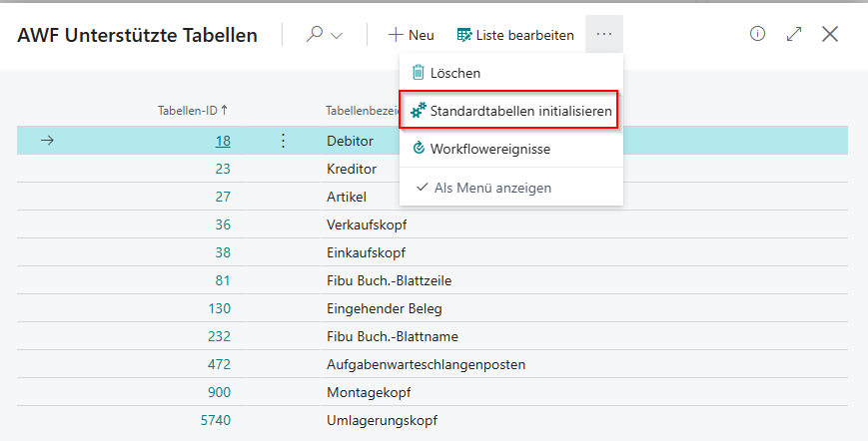868x441 pixels.
Task: Select Löschen from the menu
Action: 454,73
